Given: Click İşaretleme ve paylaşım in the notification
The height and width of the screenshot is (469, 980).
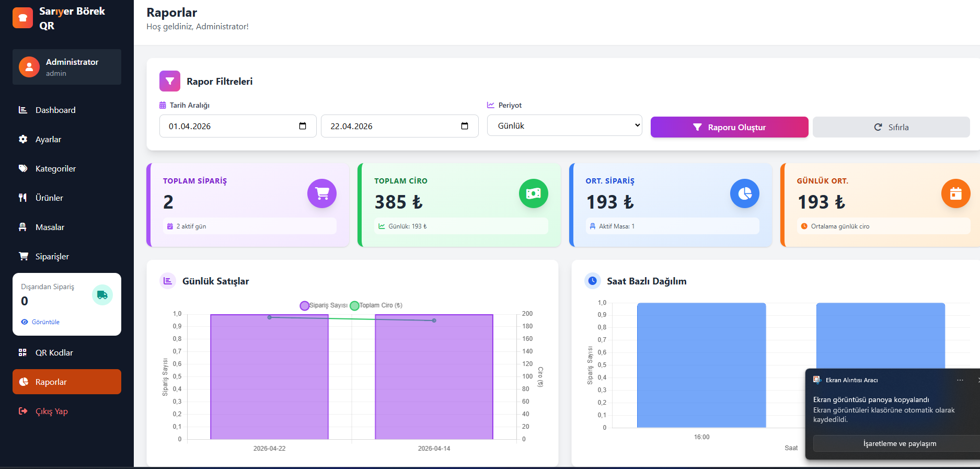Looking at the screenshot, I should point(899,443).
